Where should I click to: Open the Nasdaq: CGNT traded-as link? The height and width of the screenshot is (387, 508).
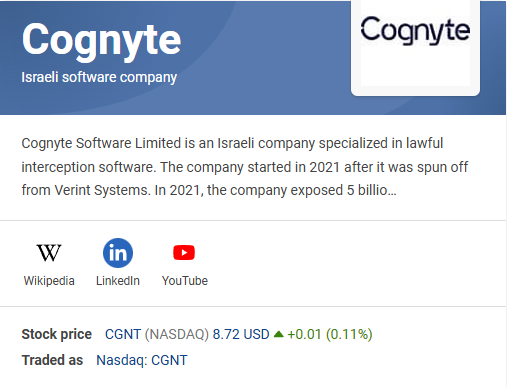tap(142, 360)
